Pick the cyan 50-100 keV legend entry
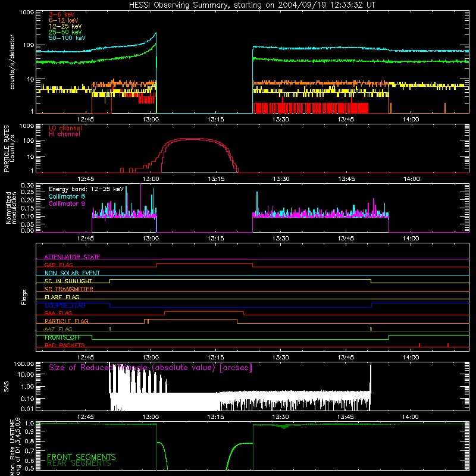476x476 pixels. tap(67, 38)
